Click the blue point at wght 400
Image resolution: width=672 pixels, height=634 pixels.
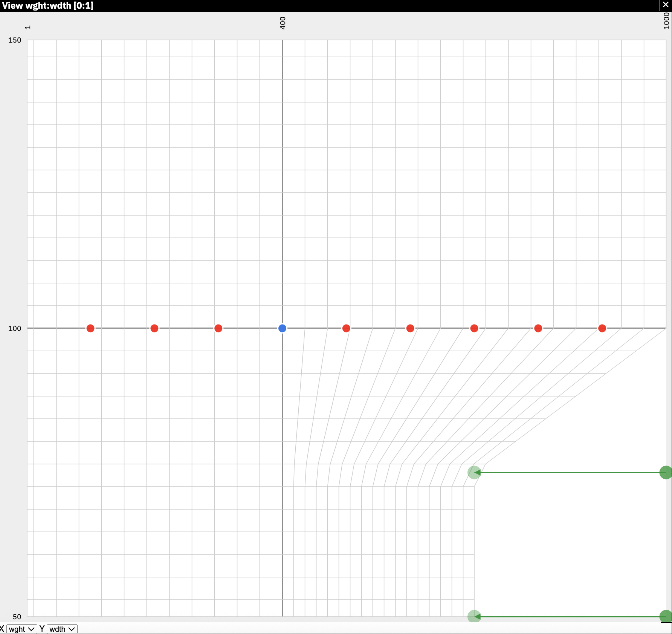(282, 328)
